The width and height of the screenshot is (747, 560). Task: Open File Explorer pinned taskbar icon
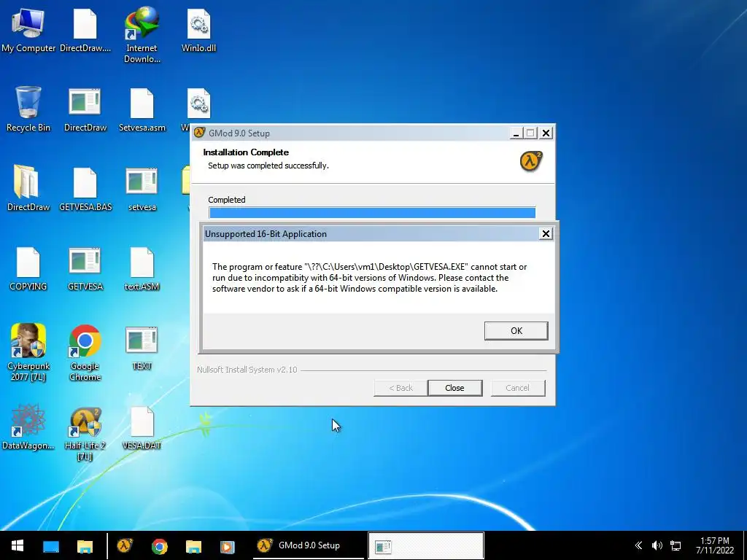click(x=85, y=545)
